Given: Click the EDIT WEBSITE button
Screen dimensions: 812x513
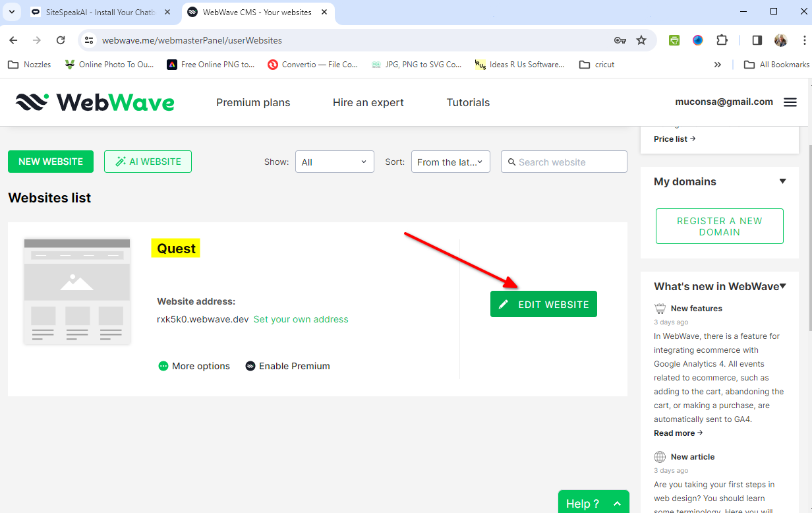Looking at the screenshot, I should coord(543,304).
